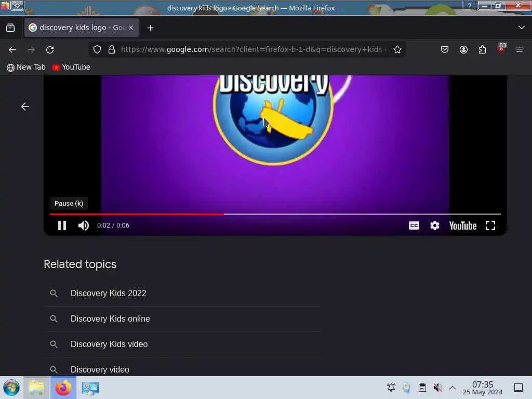Toggle closed captions CC button

tap(414, 225)
